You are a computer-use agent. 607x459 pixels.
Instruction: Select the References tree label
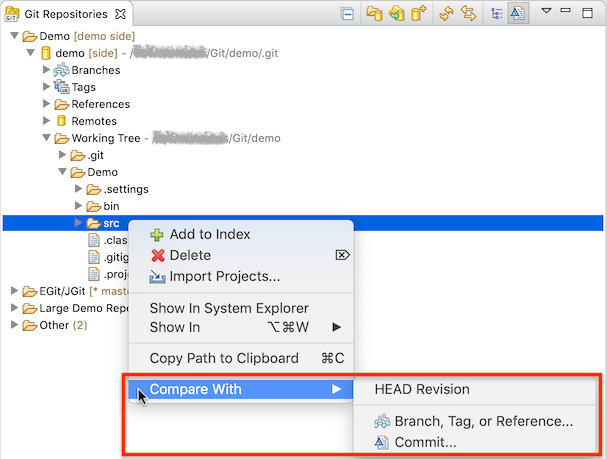pos(101,104)
